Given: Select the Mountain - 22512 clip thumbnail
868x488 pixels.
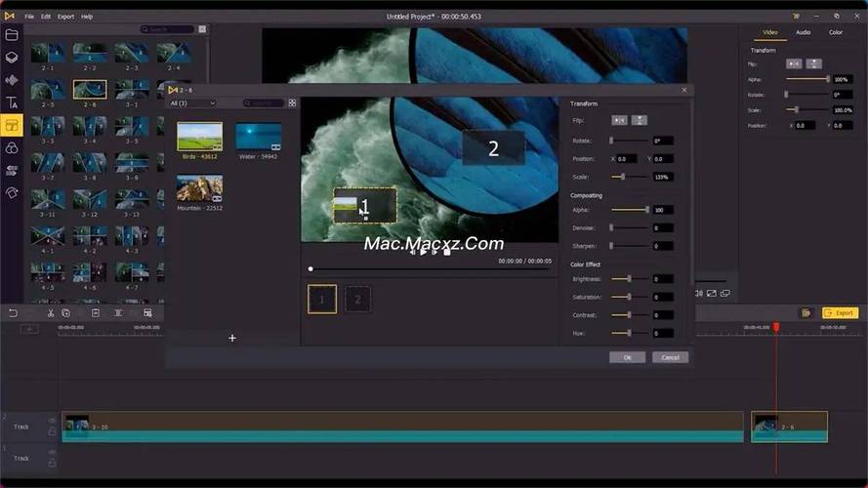Looking at the screenshot, I should [x=200, y=188].
